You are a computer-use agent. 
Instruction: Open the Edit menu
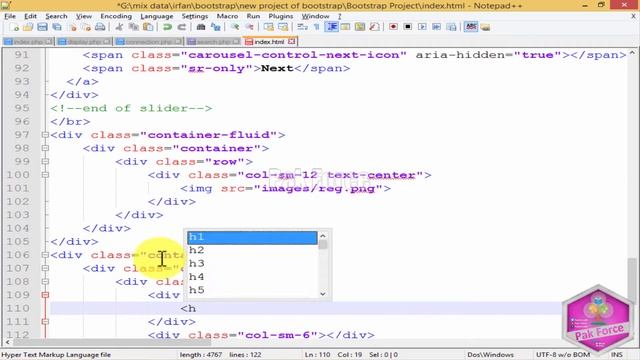[30, 16]
